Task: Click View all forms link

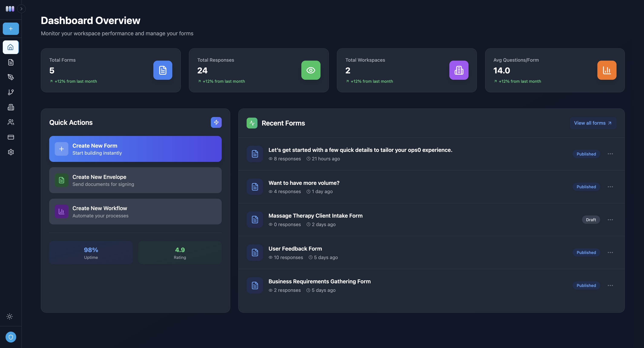Action: pyautogui.click(x=592, y=123)
